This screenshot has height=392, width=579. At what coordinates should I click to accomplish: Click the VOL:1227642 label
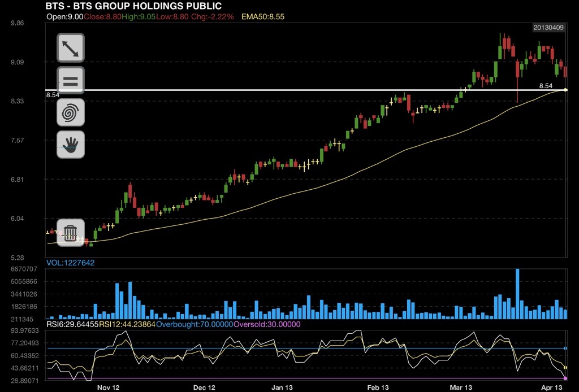pos(70,263)
